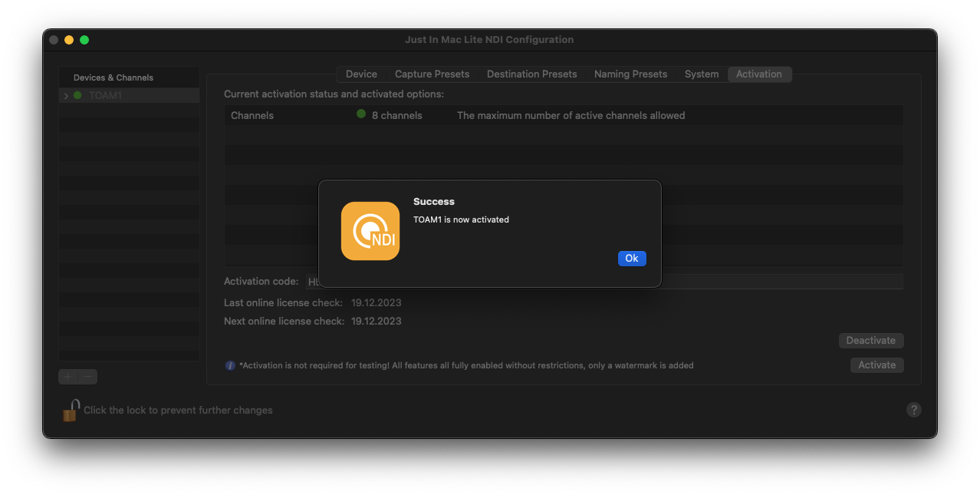Click the info icon beside activation note
The width and height of the screenshot is (980, 495).
tap(230, 365)
